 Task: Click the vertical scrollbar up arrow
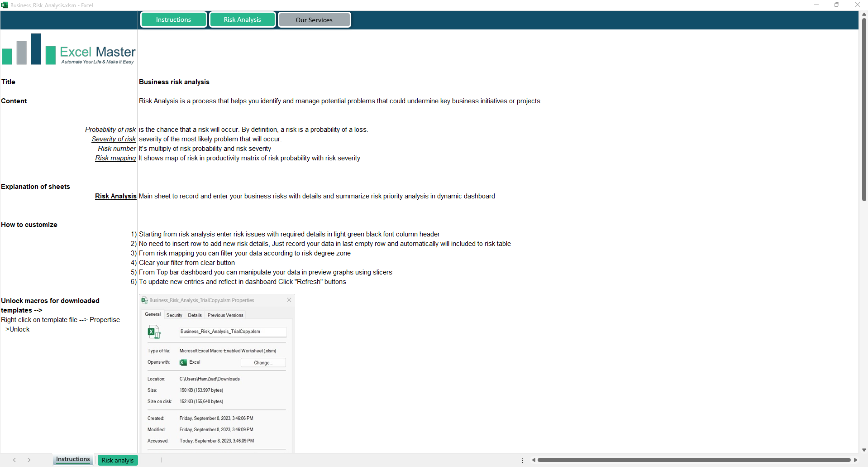[864, 14]
